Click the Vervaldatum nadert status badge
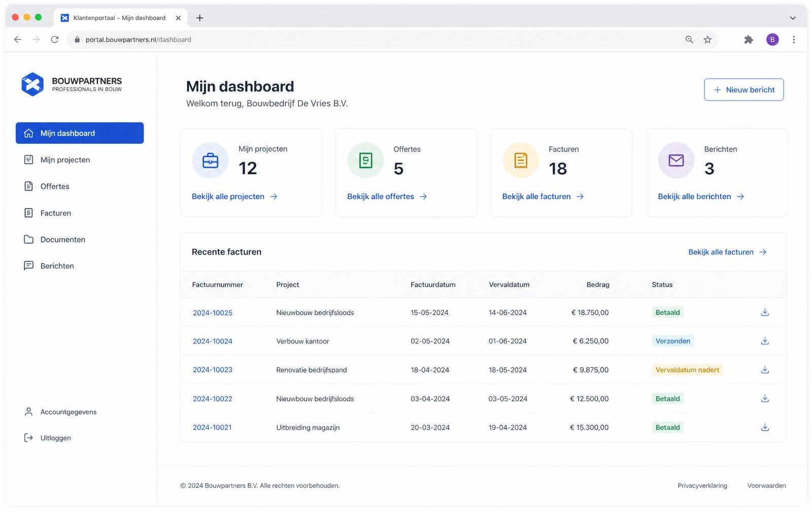Screen dimensions: 812x512 [687, 370]
